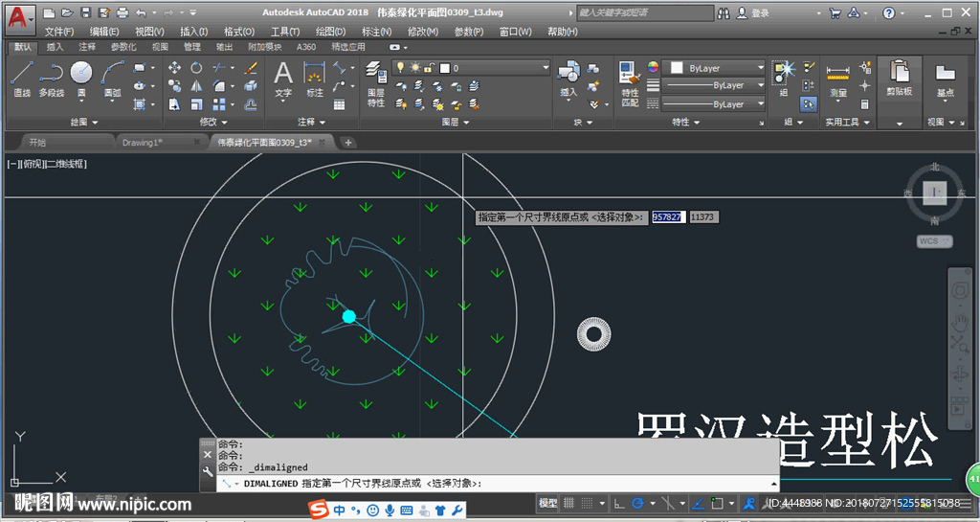Open Layer Properties (图层特性) manager

[x=375, y=83]
